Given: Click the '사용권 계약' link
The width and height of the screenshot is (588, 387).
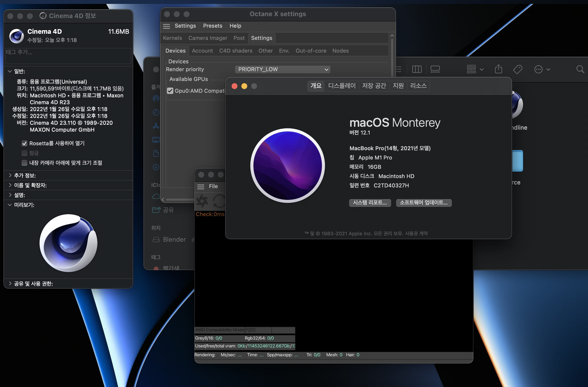Looking at the screenshot, I should [x=416, y=233].
